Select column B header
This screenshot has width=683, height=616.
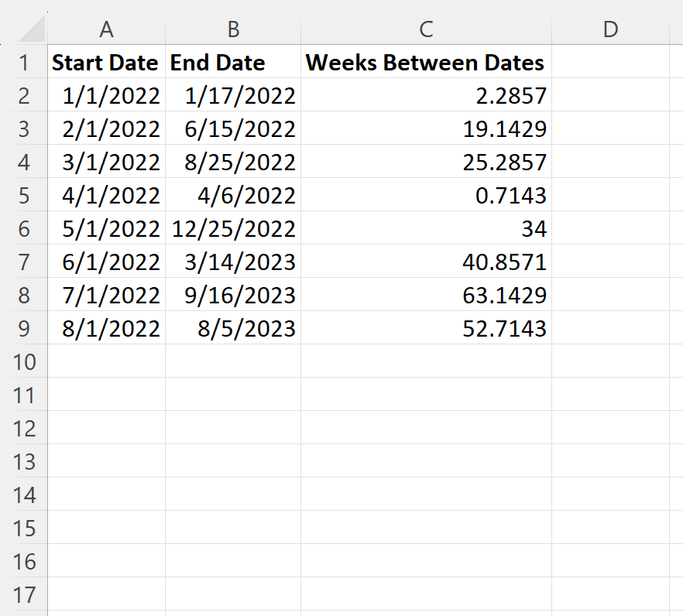(x=232, y=30)
